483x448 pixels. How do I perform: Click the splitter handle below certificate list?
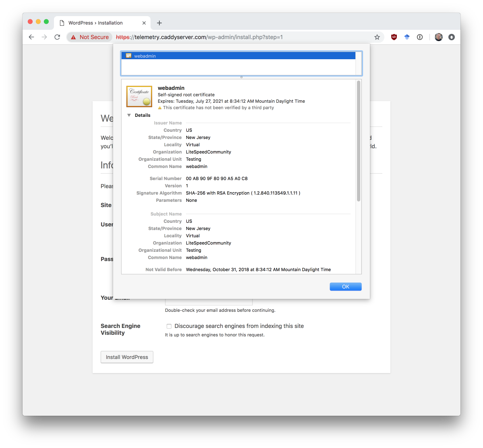click(242, 77)
